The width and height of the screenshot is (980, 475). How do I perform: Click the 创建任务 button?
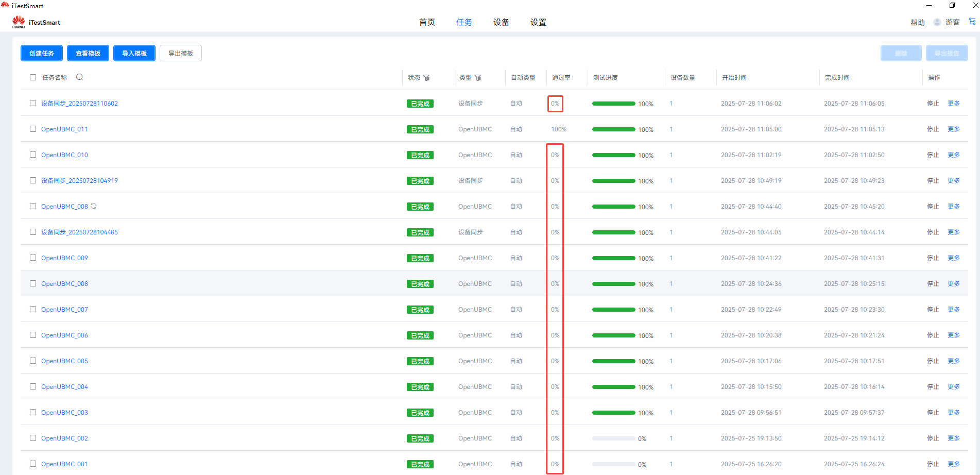coord(42,53)
